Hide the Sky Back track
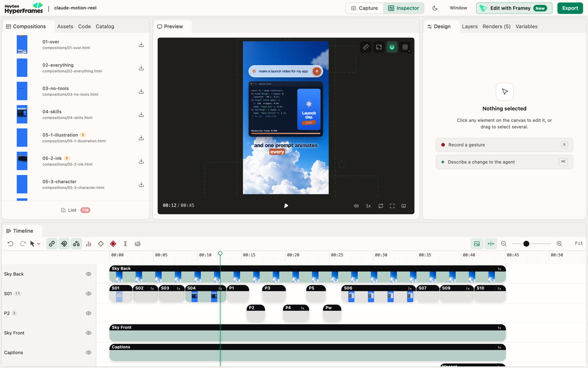Viewport: 588px width, 368px height. click(x=89, y=274)
